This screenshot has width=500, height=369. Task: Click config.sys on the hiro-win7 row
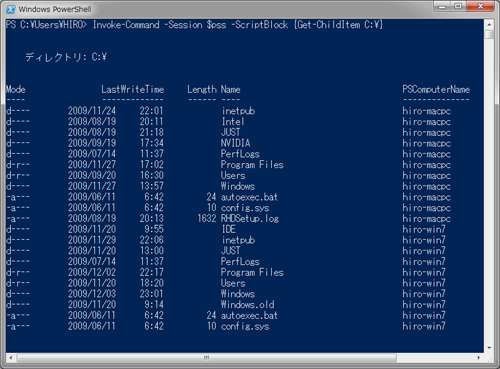click(x=245, y=326)
